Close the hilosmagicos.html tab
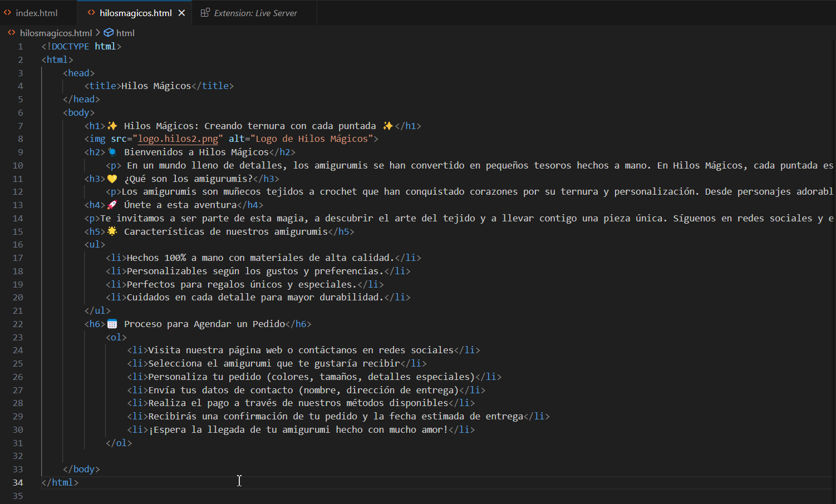Image resolution: width=836 pixels, height=504 pixels. click(181, 13)
